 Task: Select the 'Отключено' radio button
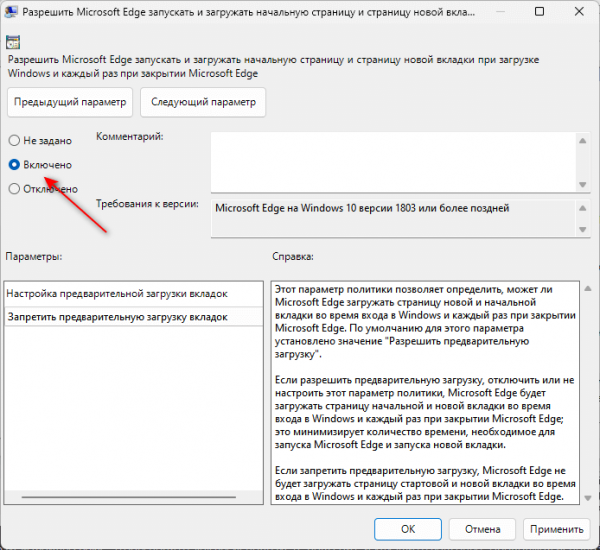tap(14, 189)
